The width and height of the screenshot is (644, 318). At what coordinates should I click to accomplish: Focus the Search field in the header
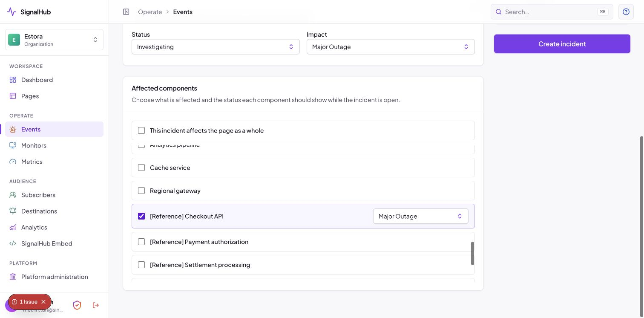552,12
